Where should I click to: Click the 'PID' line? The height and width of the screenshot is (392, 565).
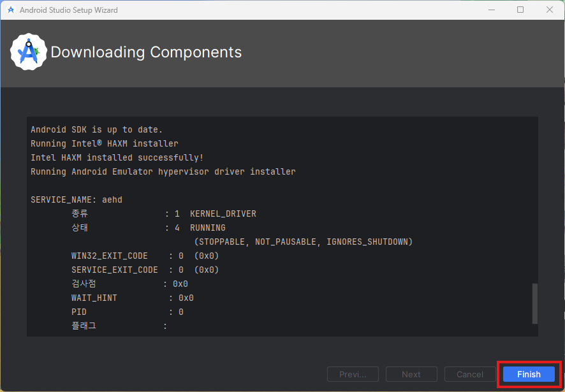pyautogui.click(x=127, y=312)
